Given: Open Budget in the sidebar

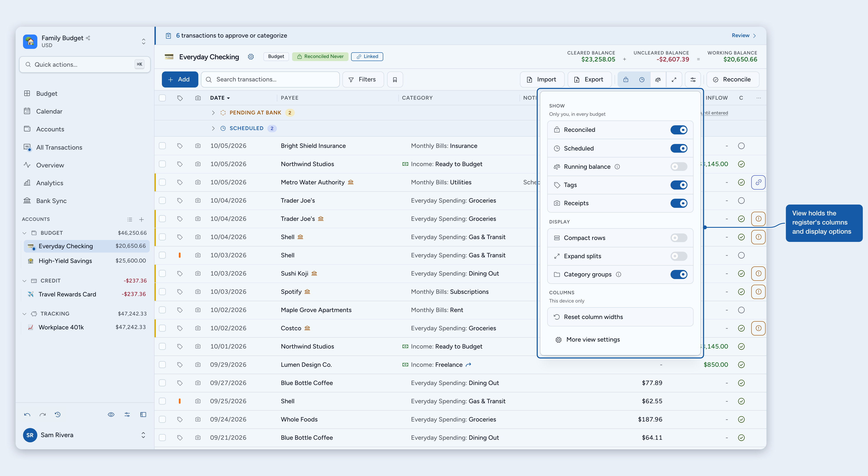Looking at the screenshot, I should coord(46,94).
